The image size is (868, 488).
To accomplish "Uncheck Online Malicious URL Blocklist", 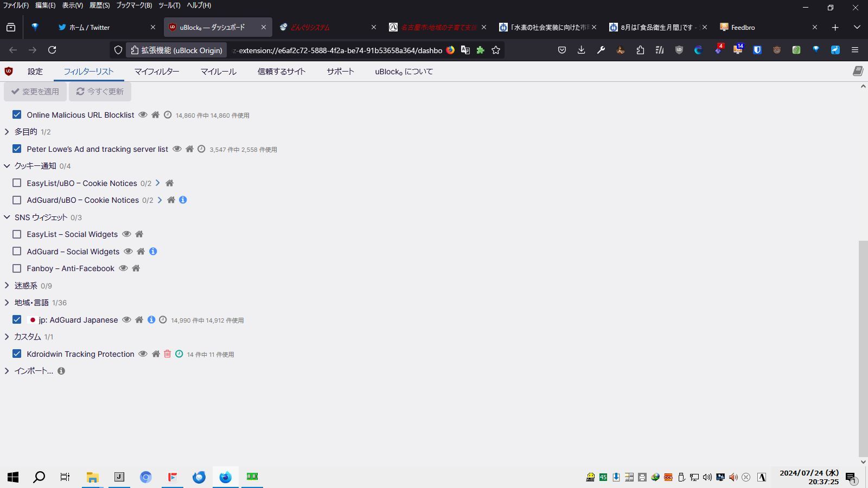I will point(17,114).
